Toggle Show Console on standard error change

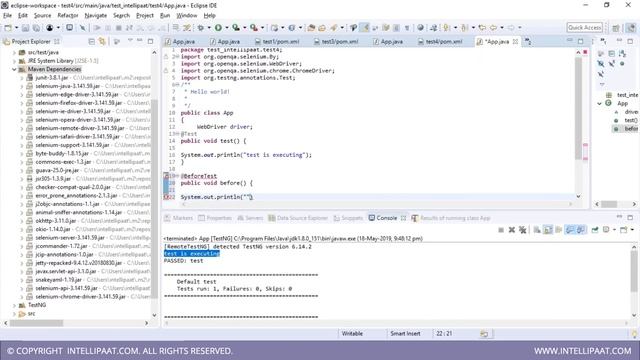[580, 230]
